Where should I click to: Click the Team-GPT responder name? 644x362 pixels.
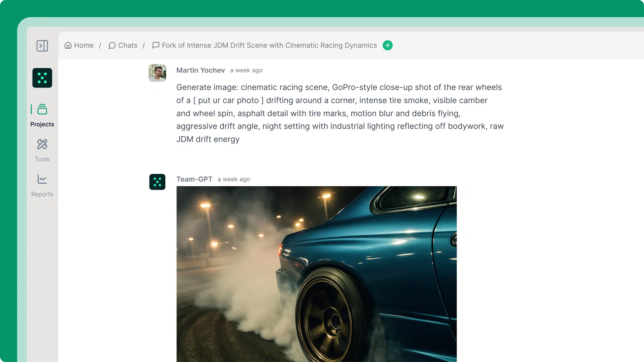[194, 179]
